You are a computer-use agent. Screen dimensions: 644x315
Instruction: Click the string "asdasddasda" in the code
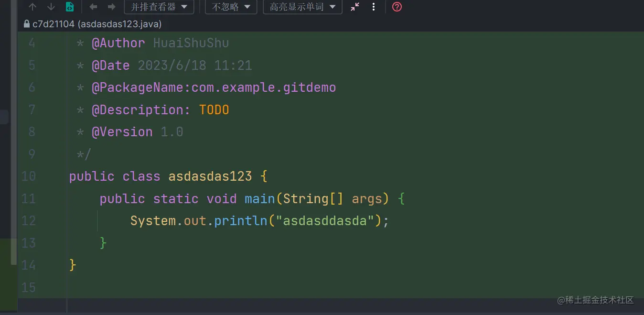(x=325, y=221)
